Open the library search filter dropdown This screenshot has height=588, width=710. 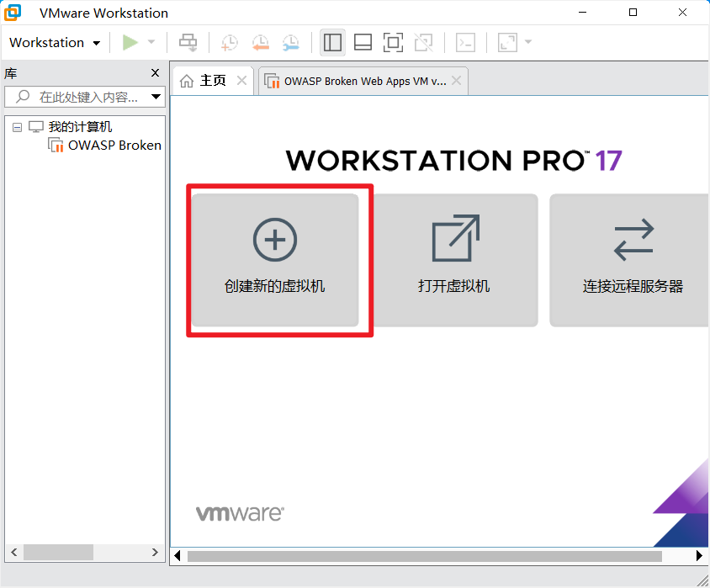point(156,97)
